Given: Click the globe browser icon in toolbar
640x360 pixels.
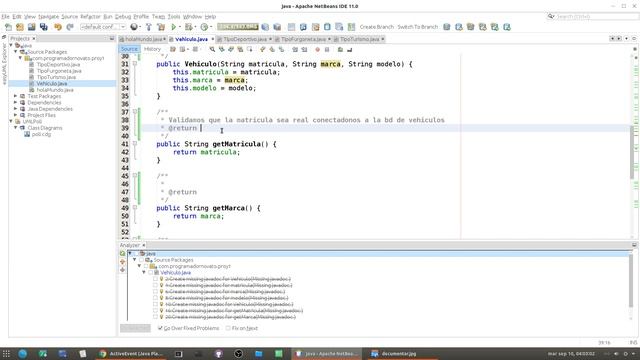Looking at the screenshot, I should pos(133,27).
